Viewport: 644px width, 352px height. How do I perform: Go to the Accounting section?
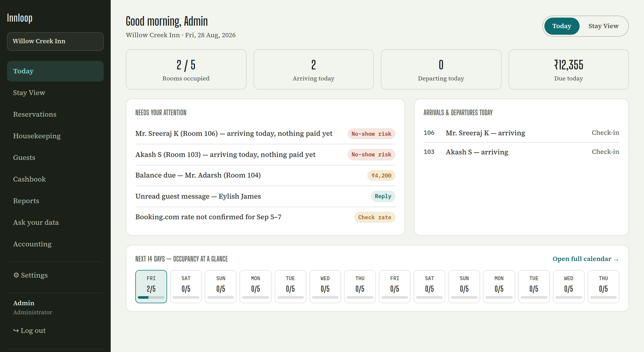(55, 244)
